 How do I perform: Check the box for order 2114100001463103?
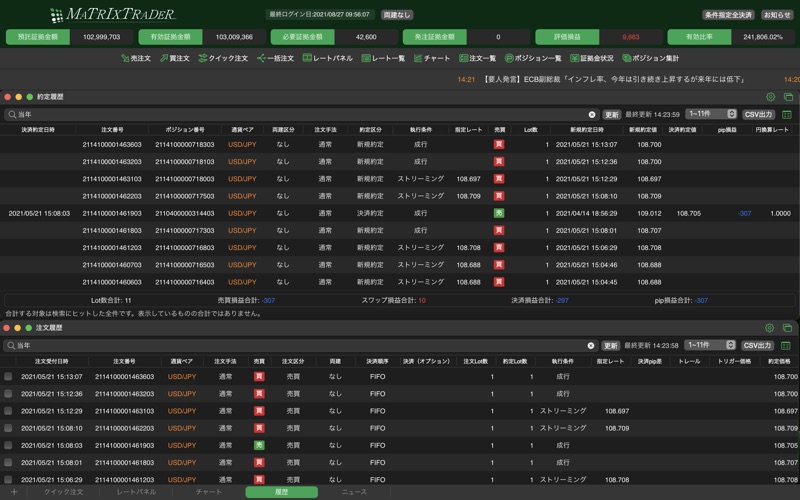point(8,411)
